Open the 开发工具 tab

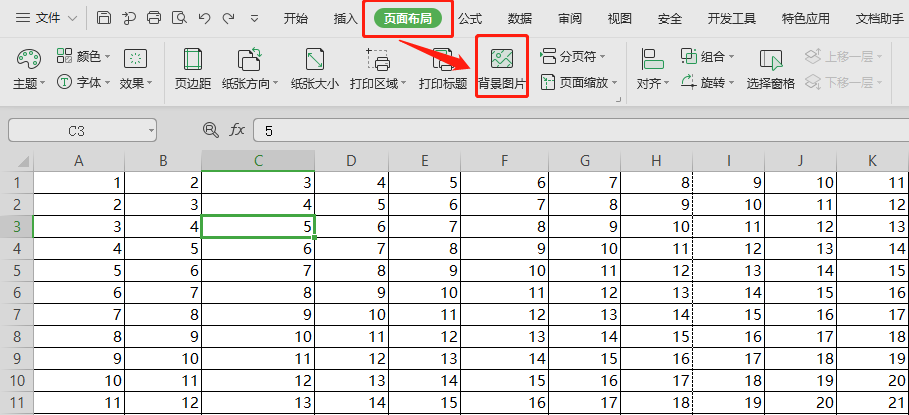[x=732, y=19]
